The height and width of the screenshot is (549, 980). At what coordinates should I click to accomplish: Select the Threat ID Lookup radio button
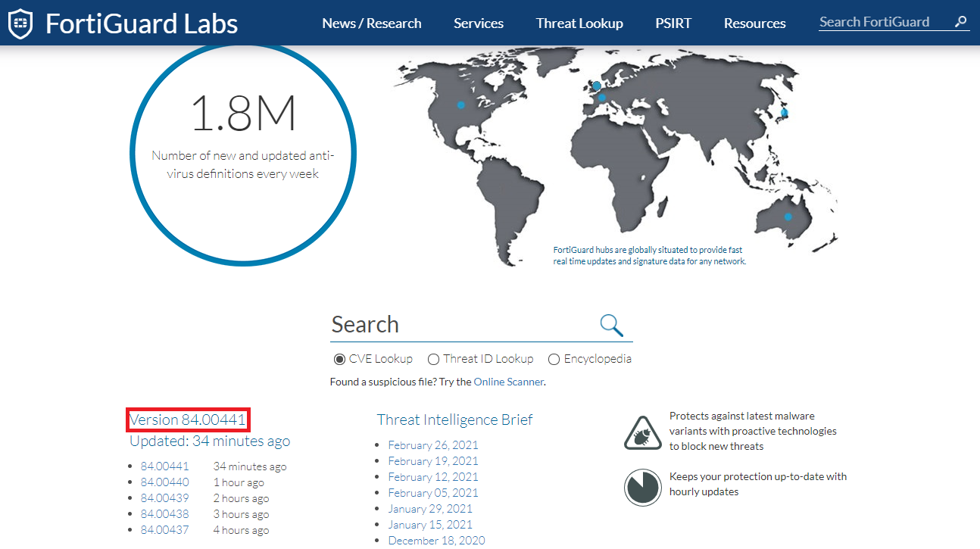pos(433,359)
